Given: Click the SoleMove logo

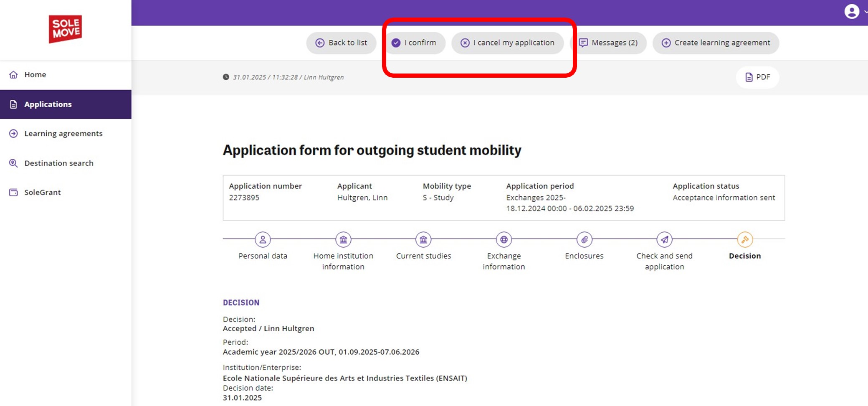Looking at the screenshot, I should click(65, 29).
